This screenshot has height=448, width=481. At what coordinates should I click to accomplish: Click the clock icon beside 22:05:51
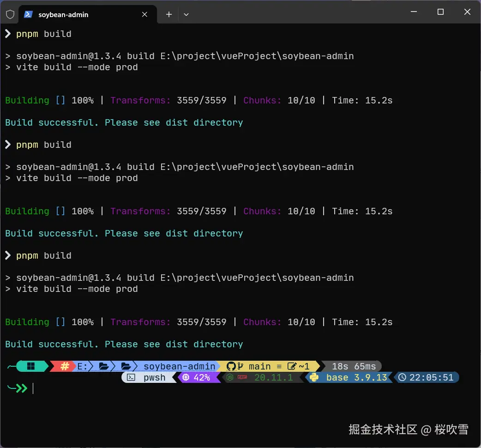[x=402, y=377]
